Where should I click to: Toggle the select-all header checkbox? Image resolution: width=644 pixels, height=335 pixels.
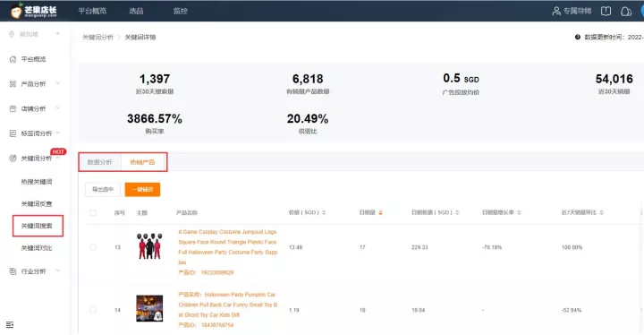pyautogui.click(x=93, y=213)
